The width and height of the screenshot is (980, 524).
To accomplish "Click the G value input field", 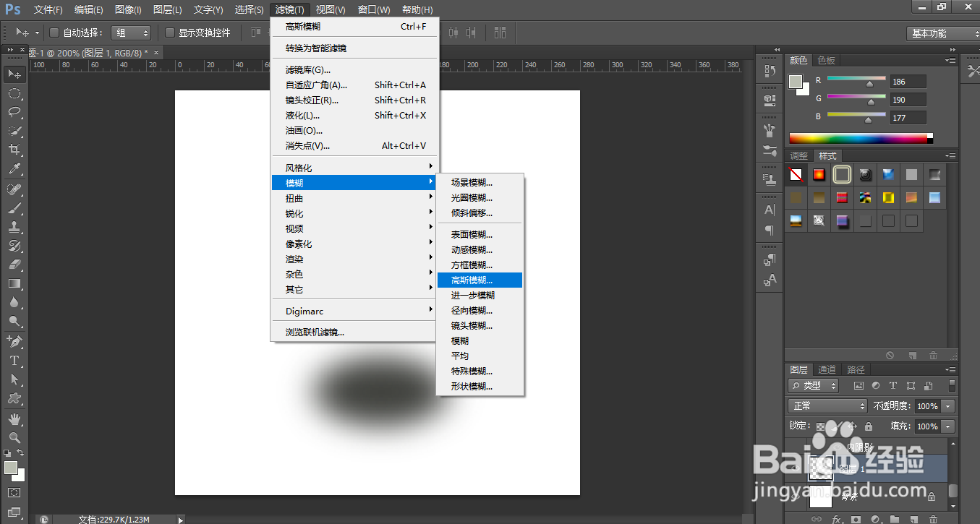I will click(x=908, y=100).
